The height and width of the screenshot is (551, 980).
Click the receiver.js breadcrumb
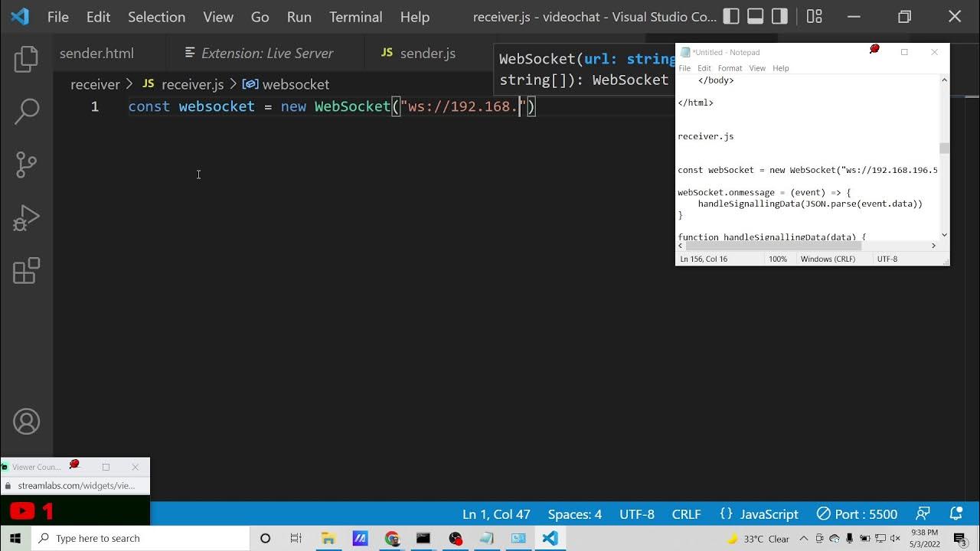point(191,84)
